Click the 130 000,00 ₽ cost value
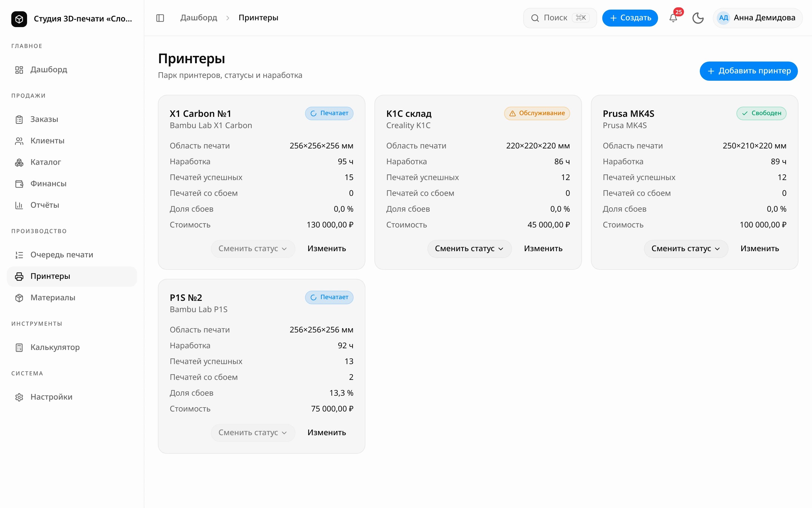Viewport: 812px width, 508px height. (x=330, y=225)
